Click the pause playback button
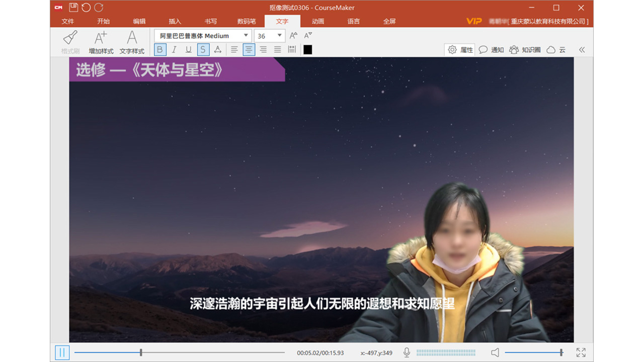Screen dimensions: 644x362 (61, 352)
